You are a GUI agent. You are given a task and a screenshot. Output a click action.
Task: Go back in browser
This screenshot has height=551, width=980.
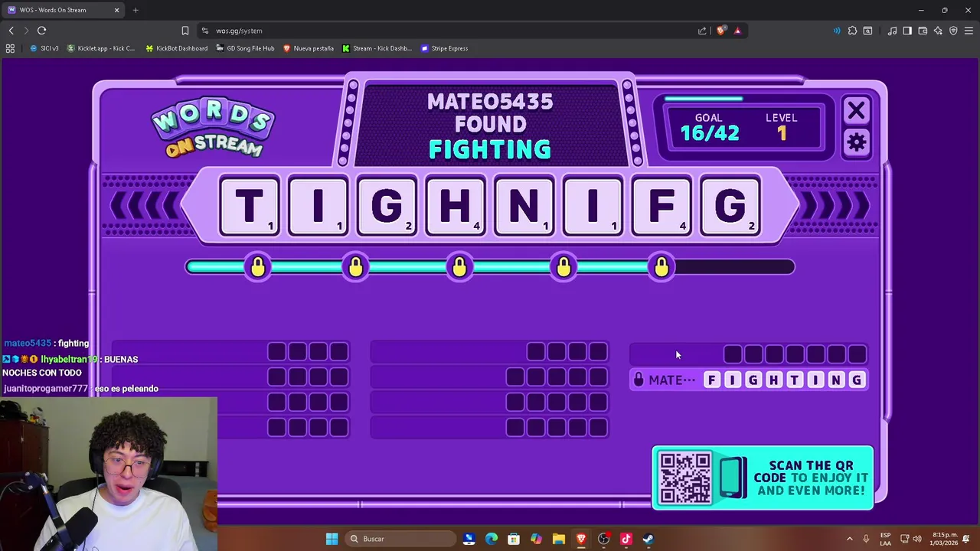tap(11, 31)
